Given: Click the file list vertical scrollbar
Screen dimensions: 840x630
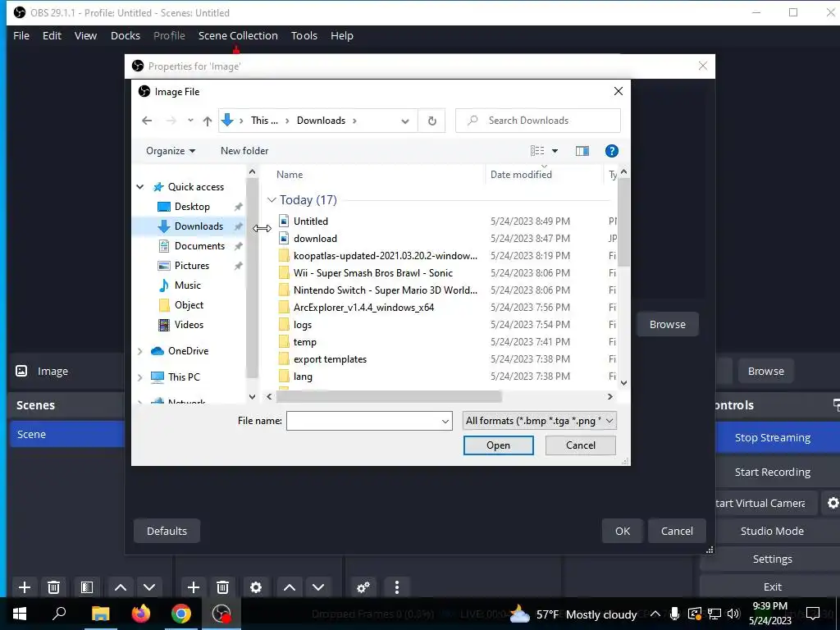Looking at the screenshot, I should click(623, 223).
